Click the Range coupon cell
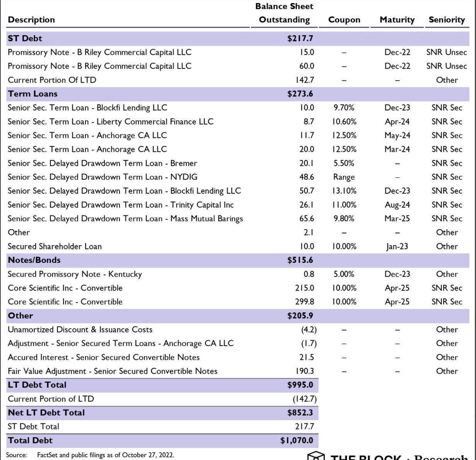Viewport: 476px width, 460px height. pyautogui.click(x=344, y=177)
